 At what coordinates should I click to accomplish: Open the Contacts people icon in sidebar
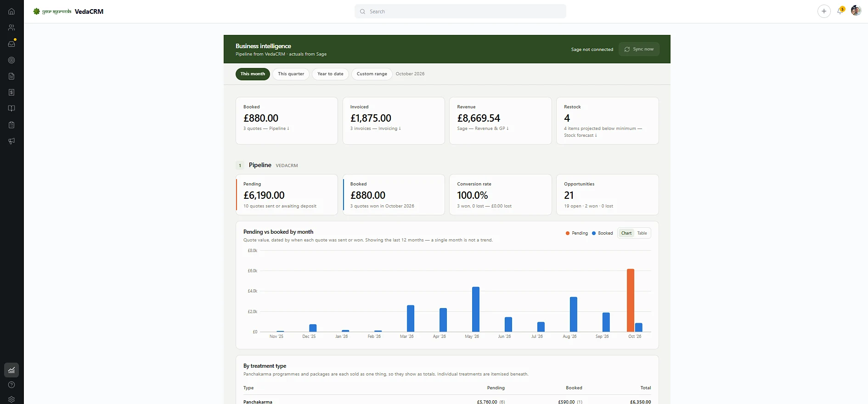[x=11, y=28]
